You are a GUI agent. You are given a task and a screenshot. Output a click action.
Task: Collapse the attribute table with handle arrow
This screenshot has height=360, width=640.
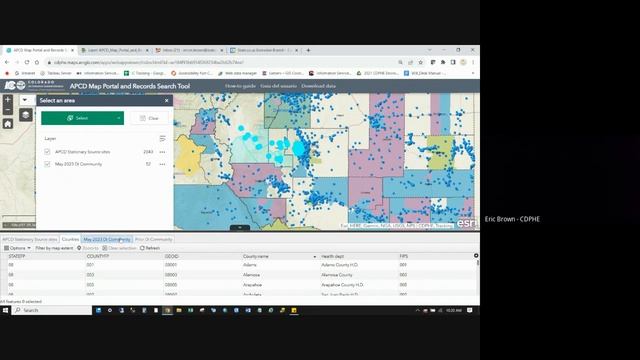[240, 227]
